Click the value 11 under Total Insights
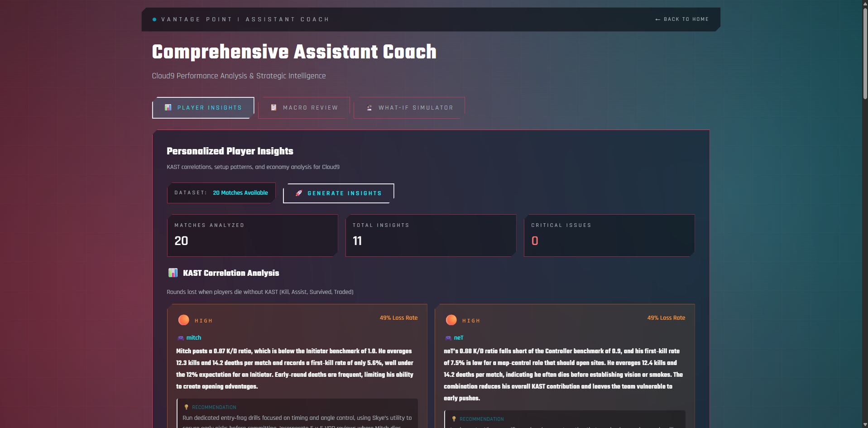Image resolution: width=868 pixels, height=428 pixels. 357,241
